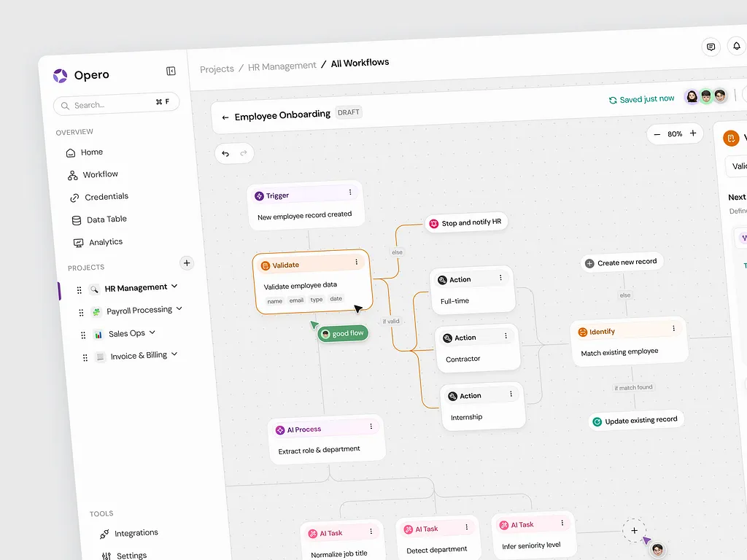Open Integrations under Tools
Image resolution: width=747 pixels, height=560 pixels.
click(128, 533)
